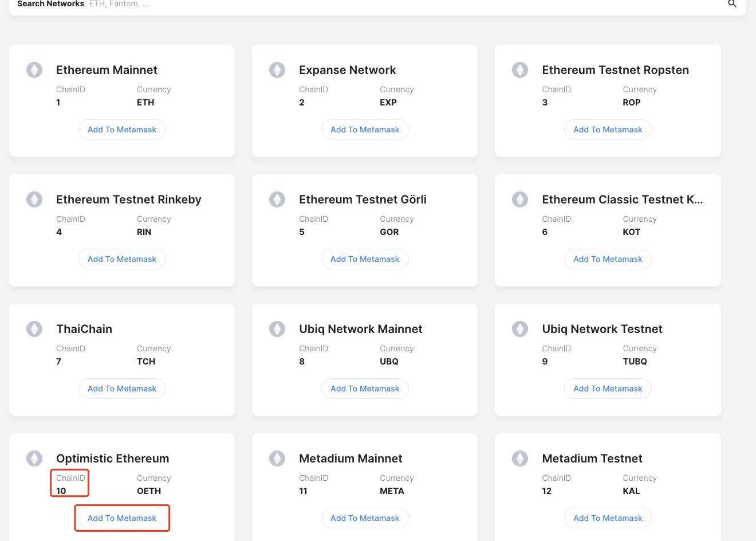The image size is (756, 541).
Task: Add Ethereum Mainnet to Metamask
Action: 122,130
